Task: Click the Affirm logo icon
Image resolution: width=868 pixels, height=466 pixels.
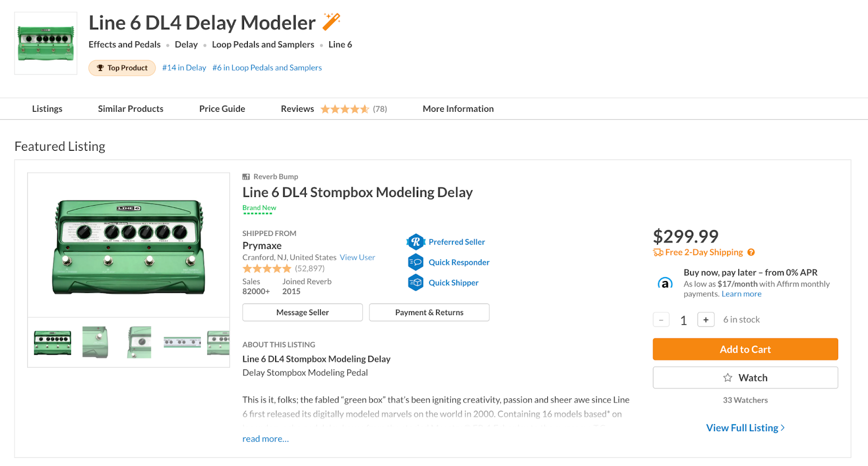Action: pos(665,283)
